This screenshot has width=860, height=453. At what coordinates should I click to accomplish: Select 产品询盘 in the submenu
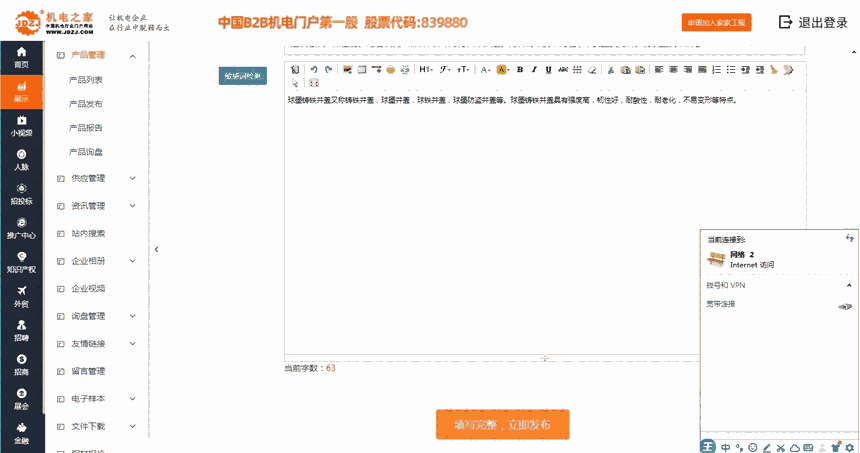[85, 152]
